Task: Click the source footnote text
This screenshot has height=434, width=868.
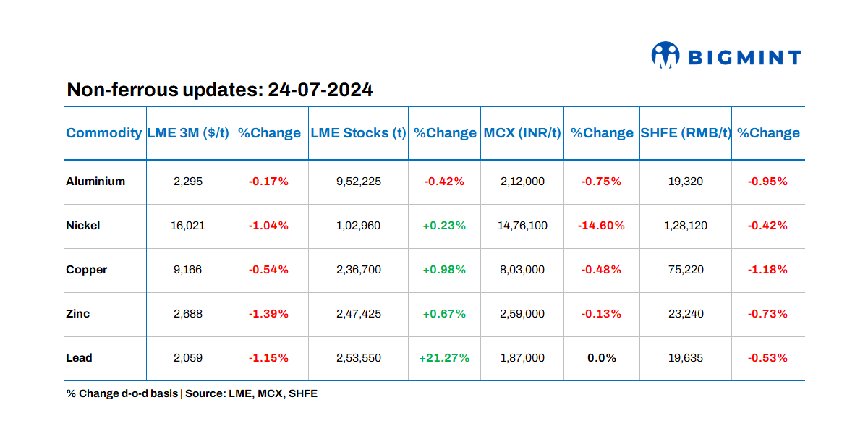Action: pos(192,394)
